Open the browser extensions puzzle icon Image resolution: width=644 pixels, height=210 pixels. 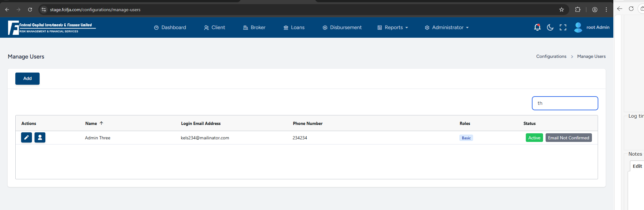coord(578,10)
